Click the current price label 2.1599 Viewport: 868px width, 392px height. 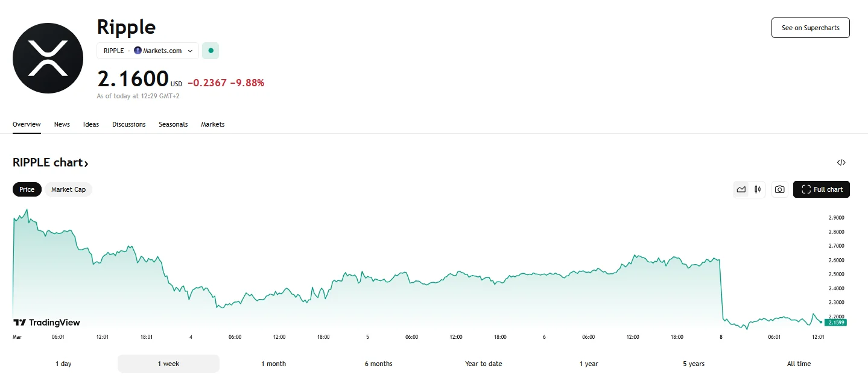(835, 323)
